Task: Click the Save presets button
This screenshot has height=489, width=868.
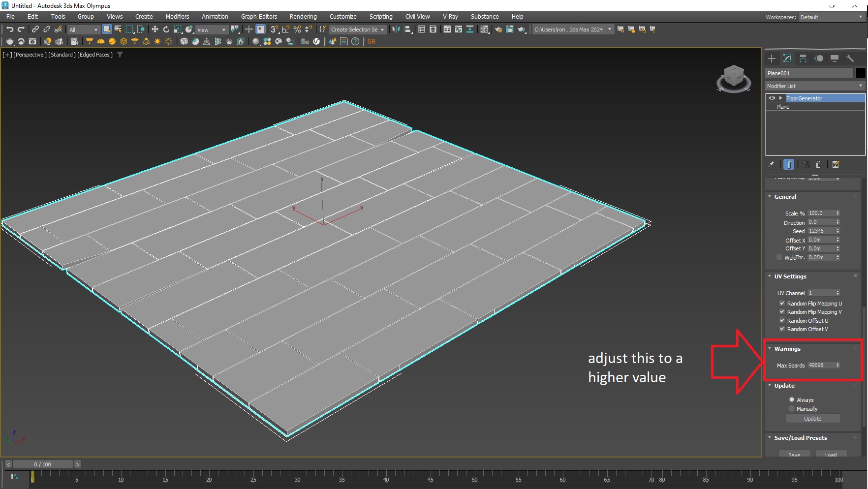Action: tap(795, 455)
